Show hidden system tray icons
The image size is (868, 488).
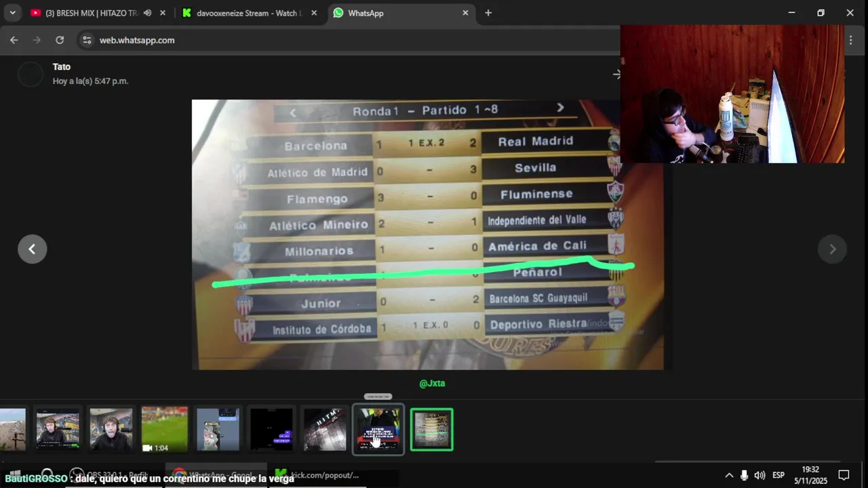(729, 475)
